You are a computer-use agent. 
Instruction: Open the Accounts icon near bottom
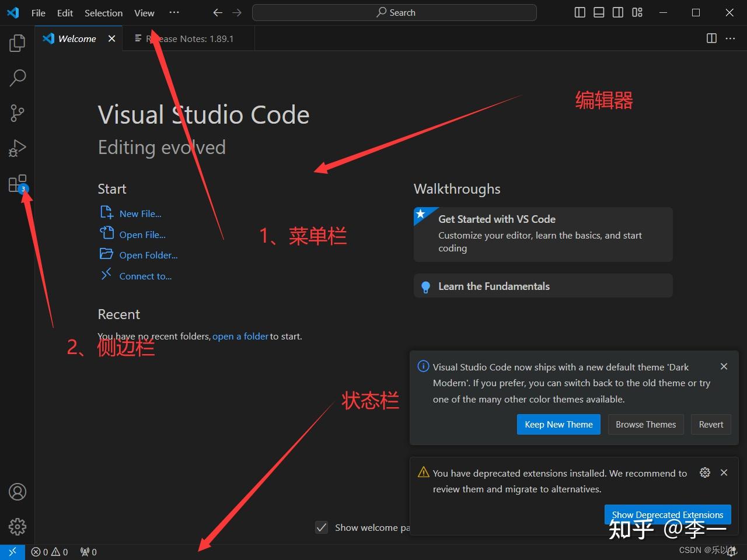[x=17, y=492]
